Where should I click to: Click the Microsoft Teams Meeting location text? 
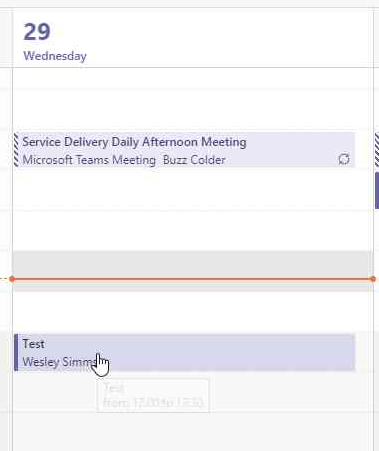tap(89, 160)
